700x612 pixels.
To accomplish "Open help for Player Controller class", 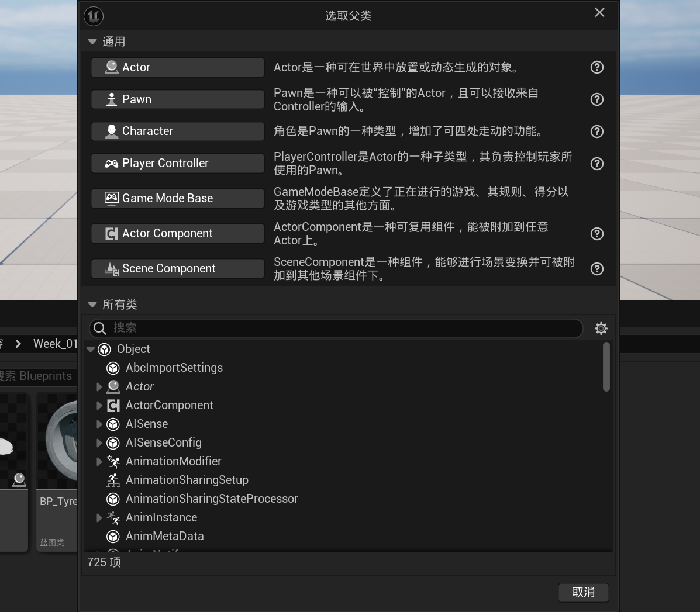I will pos(597,164).
